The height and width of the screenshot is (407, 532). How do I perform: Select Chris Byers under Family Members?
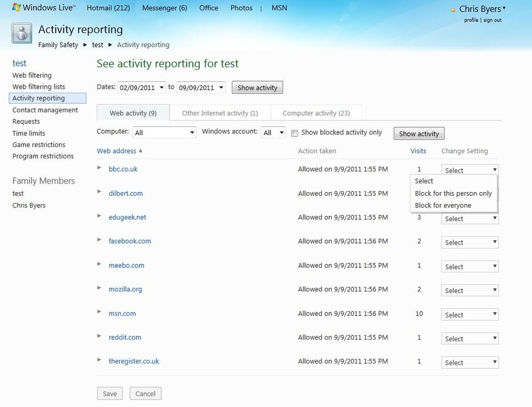coord(29,205)
